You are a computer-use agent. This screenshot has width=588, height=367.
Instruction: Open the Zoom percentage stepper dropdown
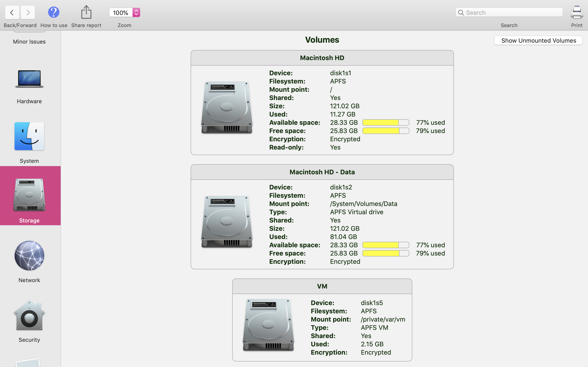point(136,12)
